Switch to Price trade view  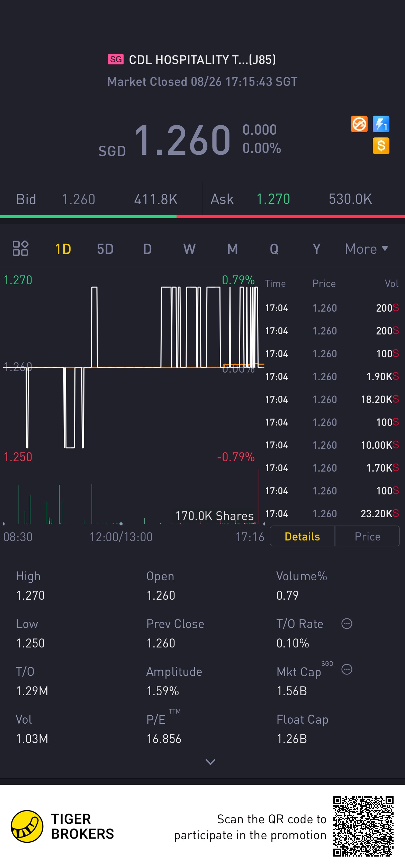click(x=367, y=536)
